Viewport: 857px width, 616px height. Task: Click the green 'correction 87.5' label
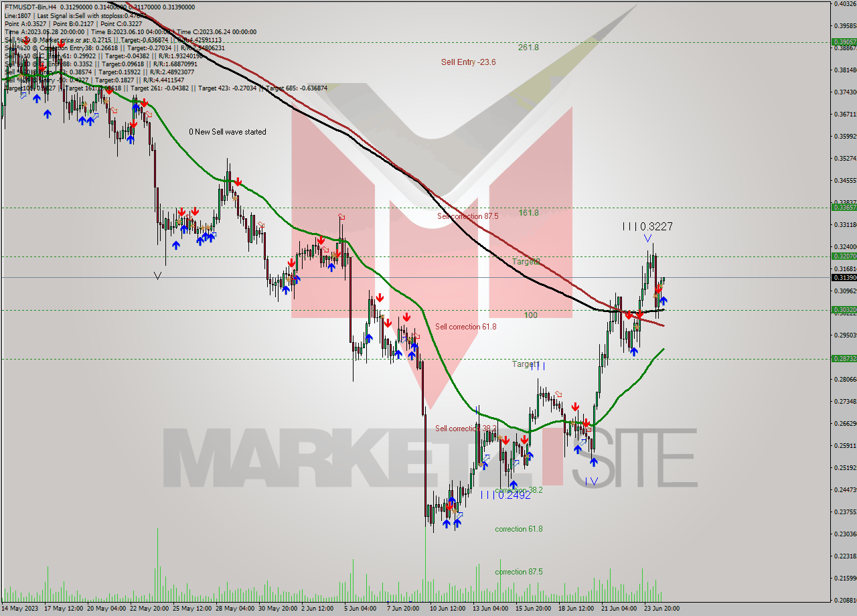pyautogui.click(x=519, y=572)
